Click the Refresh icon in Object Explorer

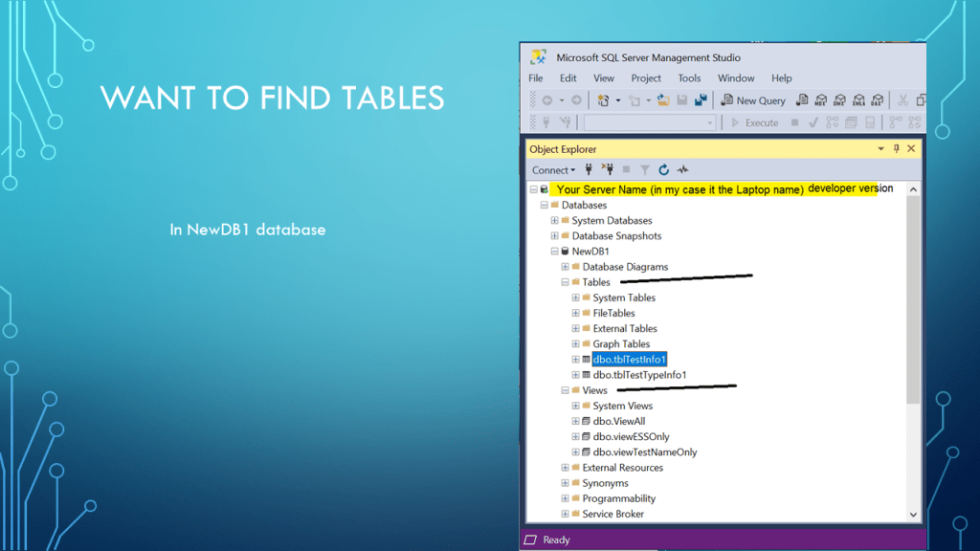(663, 170)
